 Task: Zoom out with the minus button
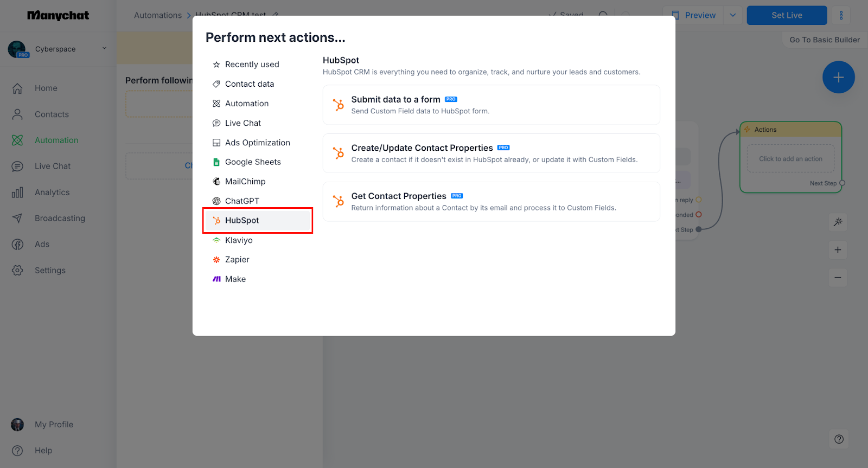pos(838,278)
